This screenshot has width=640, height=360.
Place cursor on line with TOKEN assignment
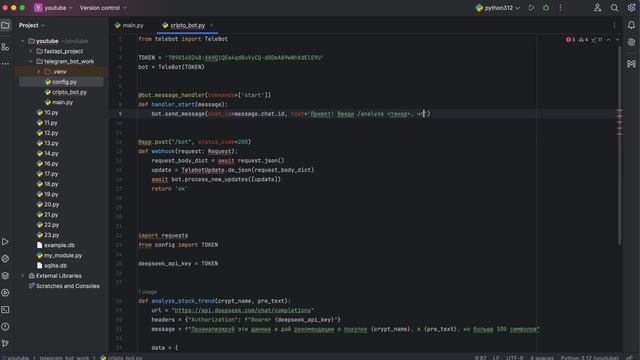tap(230, 58)
